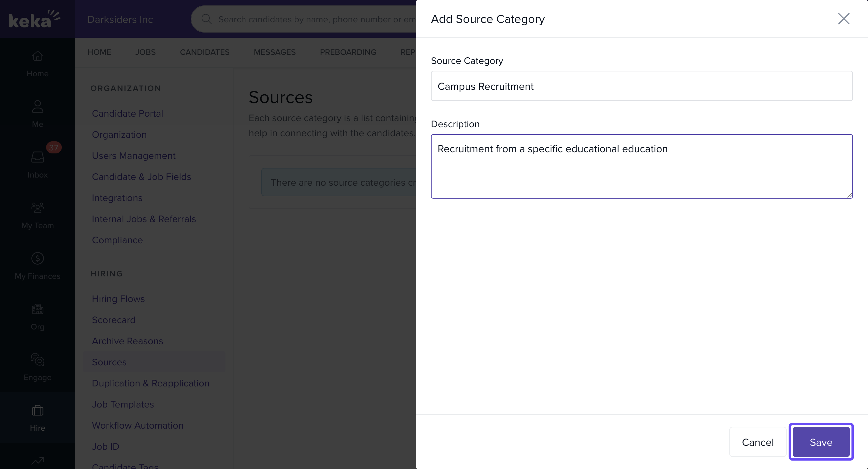Screen dimensions: 868x469
Task: Open the trends icon at sidebar bottom
Action: tap(37, 461)
